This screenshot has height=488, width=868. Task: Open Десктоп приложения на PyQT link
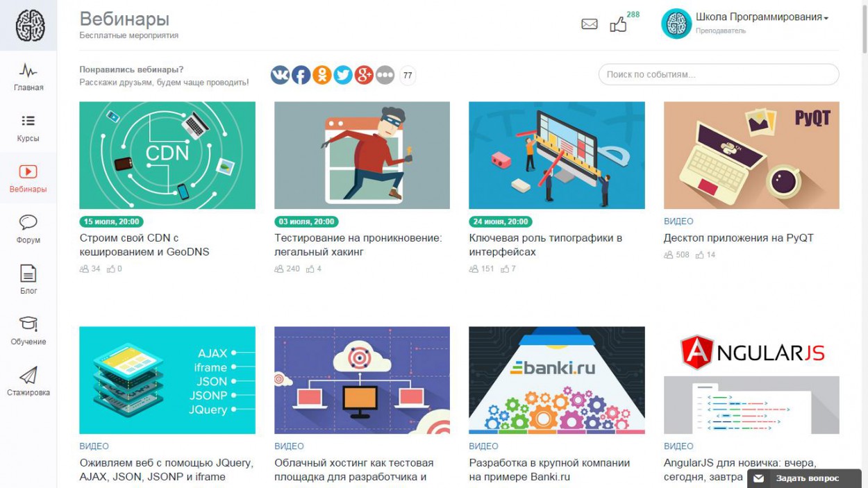tap(739, 238)
